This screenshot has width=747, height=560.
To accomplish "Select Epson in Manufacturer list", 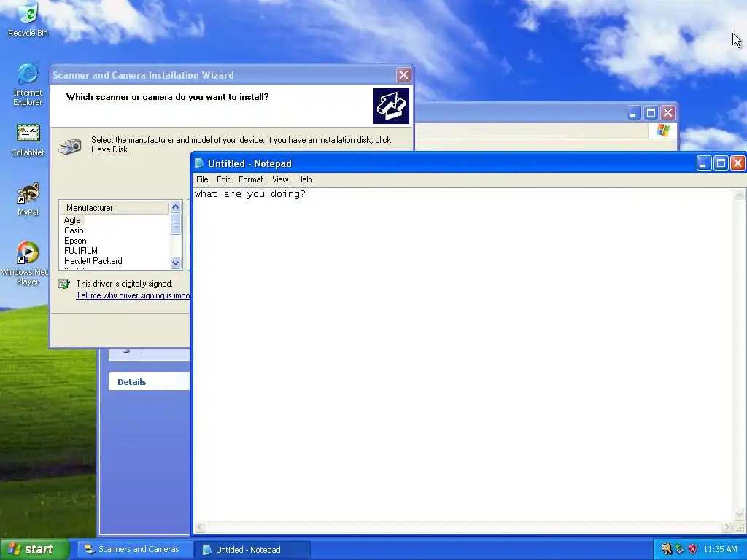I will pyautogui.click(x=75, y=241).
